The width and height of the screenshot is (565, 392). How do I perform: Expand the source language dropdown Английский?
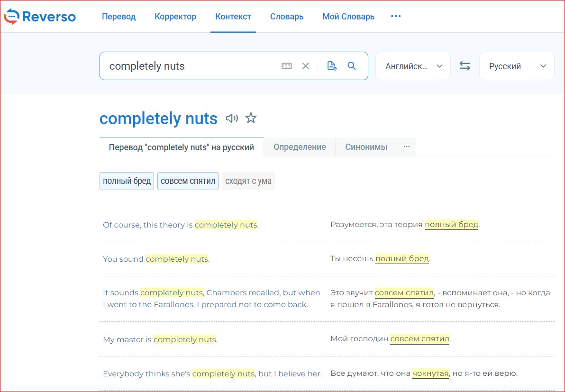413,66
